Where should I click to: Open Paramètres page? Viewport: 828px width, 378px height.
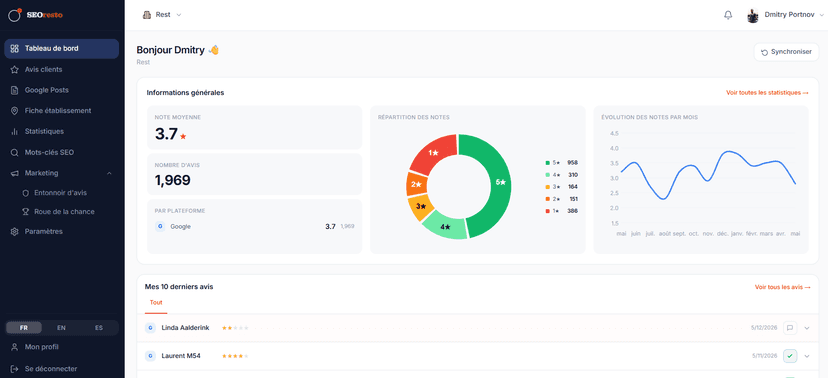[x=61, y=231]
